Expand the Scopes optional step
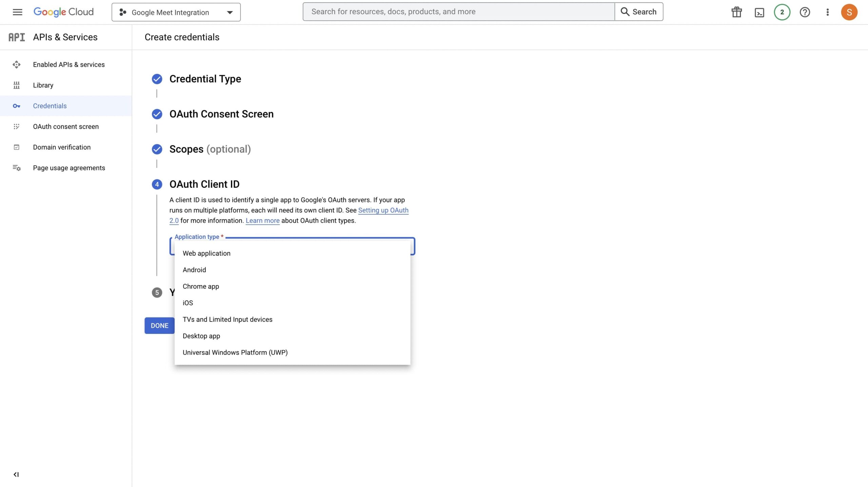Image resolution: width=868 pixels, height=487 pixels. pos(210,149)
